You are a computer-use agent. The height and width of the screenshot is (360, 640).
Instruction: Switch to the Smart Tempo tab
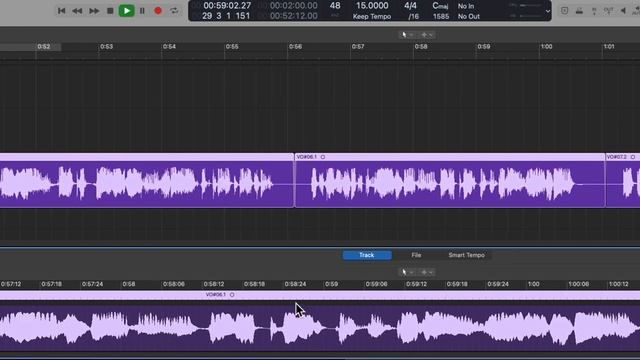[467, 255]
